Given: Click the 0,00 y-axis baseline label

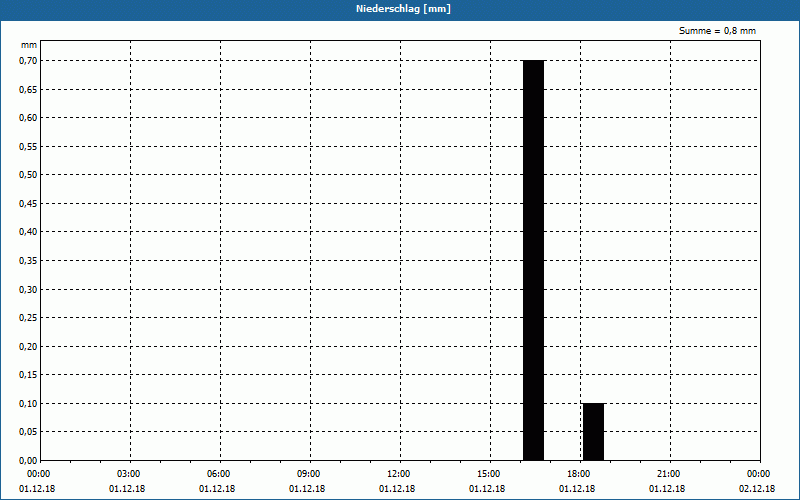Looking at the screenshot, I should [27, 461].
